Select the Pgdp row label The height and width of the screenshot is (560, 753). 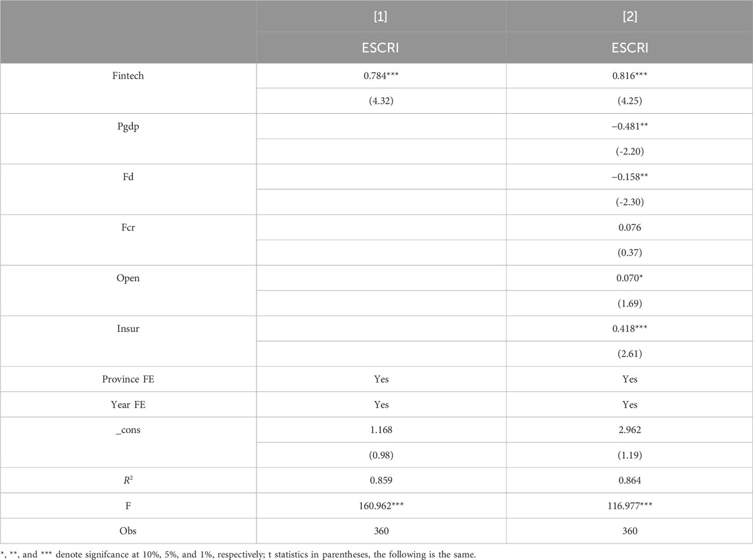pos(128,126)
